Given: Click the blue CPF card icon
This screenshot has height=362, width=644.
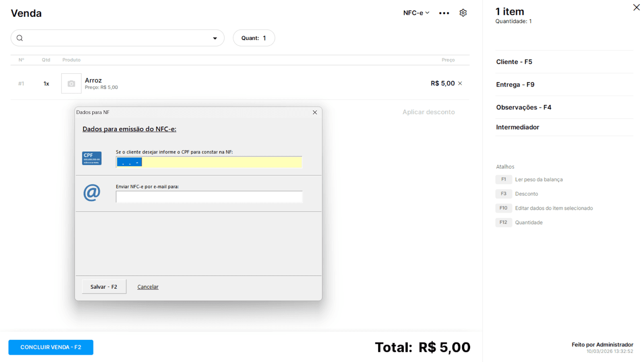Looking at the screenshot, I should click(x=91, y=158).
